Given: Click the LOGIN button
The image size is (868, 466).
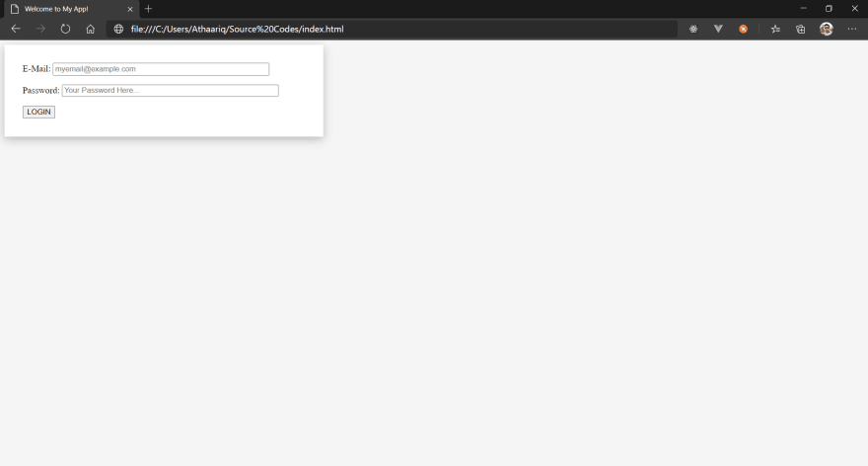Looking at the screenshot, I should point(38,112).
